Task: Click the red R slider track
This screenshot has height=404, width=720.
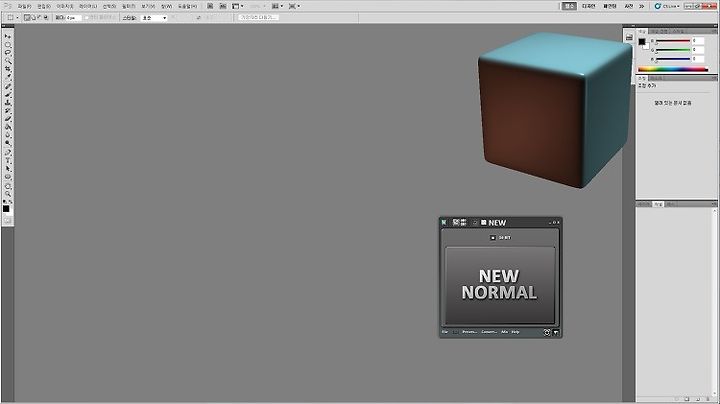Action: [x=673, y=41]
